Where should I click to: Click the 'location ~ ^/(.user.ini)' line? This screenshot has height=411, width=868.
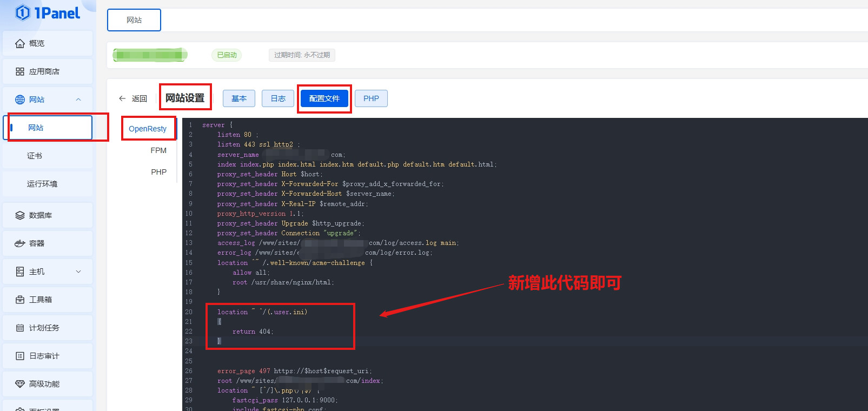(x=262, y=312)
